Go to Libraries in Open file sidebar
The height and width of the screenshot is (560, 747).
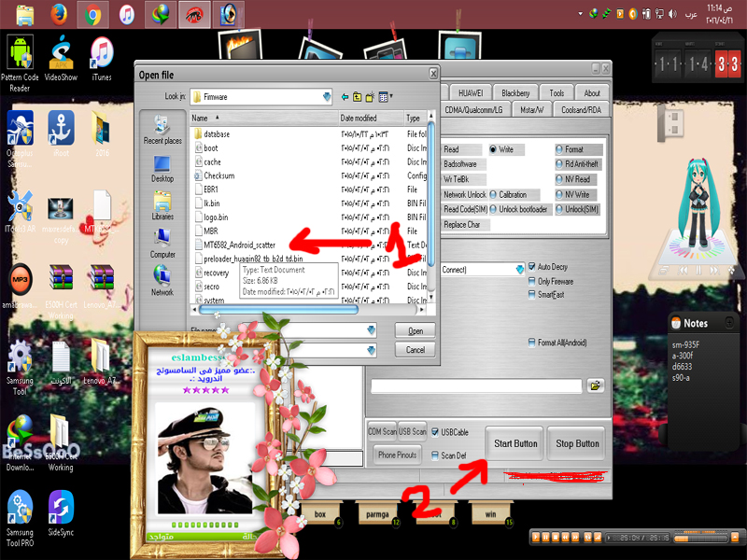tap(162, 206)
